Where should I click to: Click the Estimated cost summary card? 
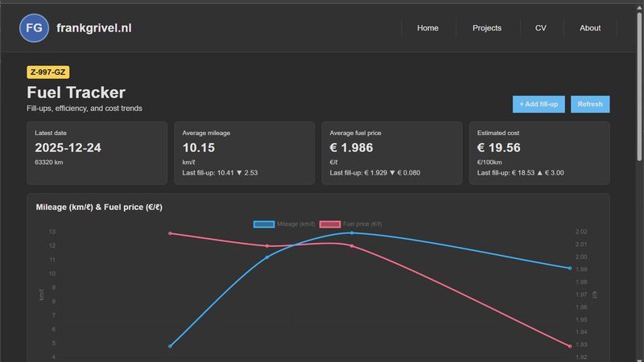[x=539, y=153]
